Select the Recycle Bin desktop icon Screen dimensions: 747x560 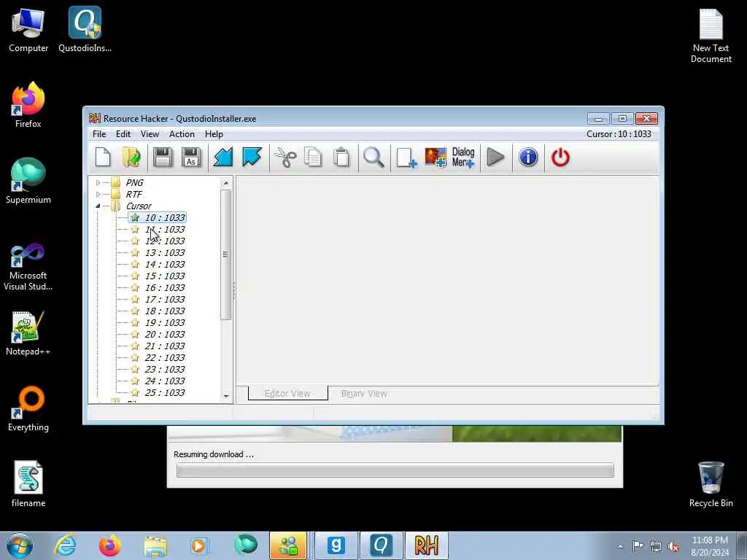click(711, 485)
